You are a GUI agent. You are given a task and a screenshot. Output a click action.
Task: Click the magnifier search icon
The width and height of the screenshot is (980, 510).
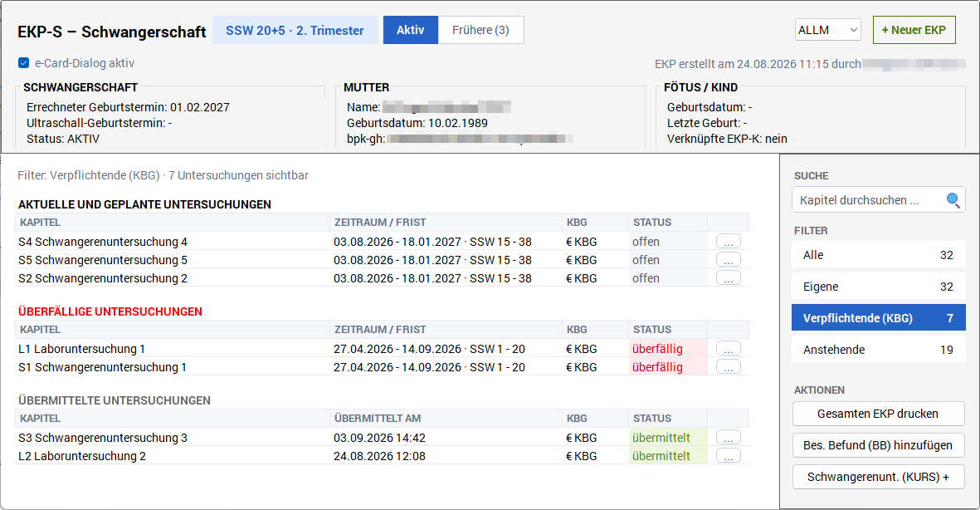[x=953, y=200]
